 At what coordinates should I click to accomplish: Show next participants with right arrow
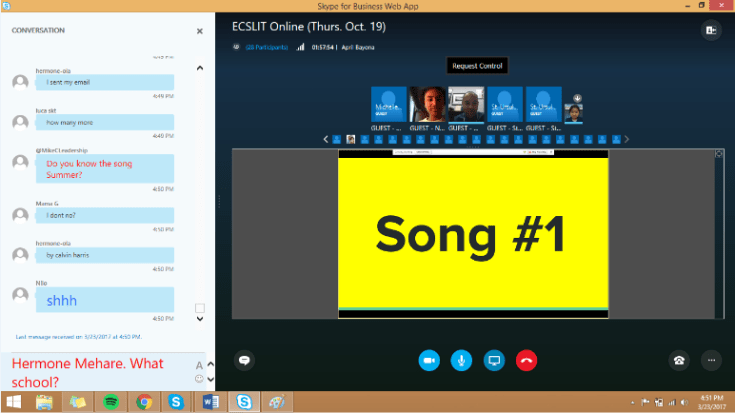[627, 139]
